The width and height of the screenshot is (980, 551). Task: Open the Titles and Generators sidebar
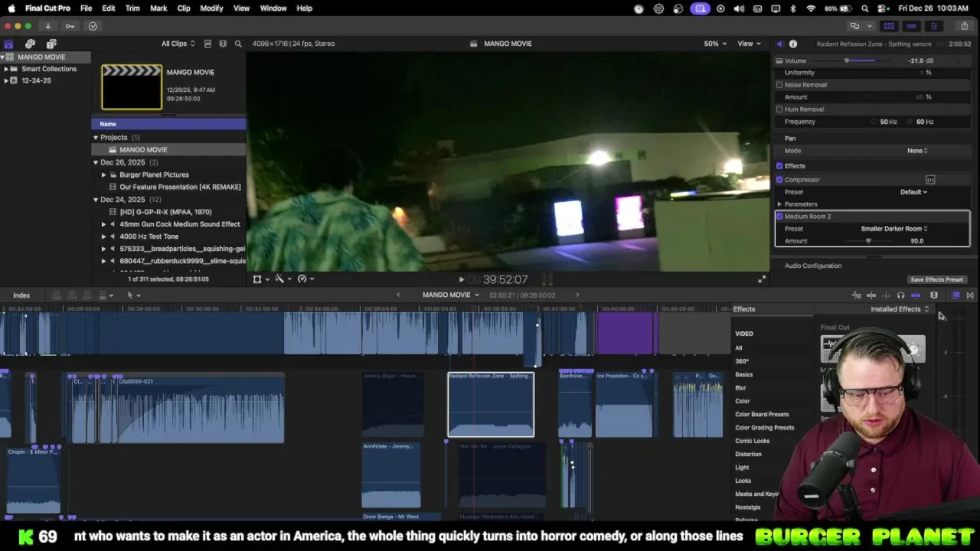point(51,44)
